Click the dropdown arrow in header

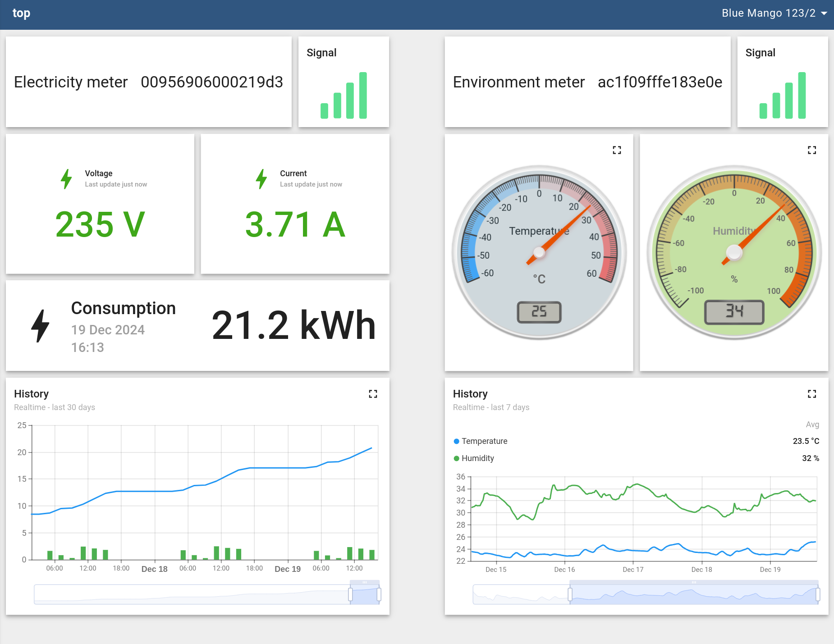tap(824, 14)
